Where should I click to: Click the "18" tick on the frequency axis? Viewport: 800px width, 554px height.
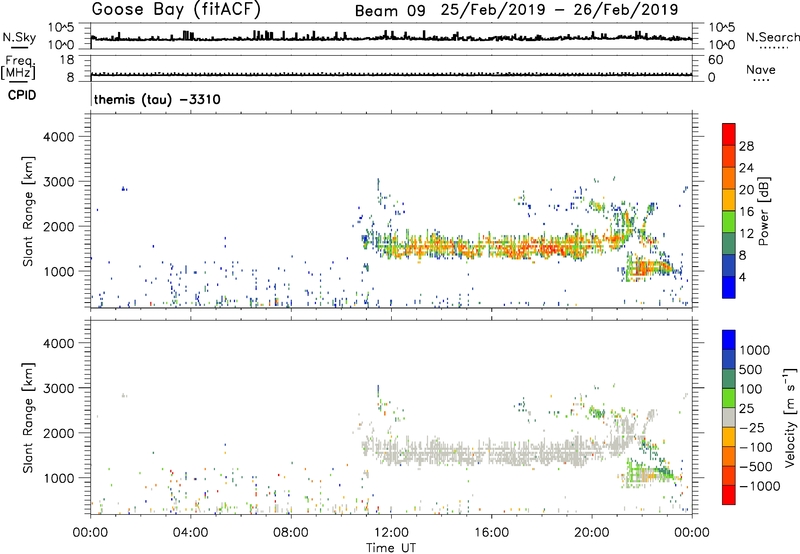[67, 60]
